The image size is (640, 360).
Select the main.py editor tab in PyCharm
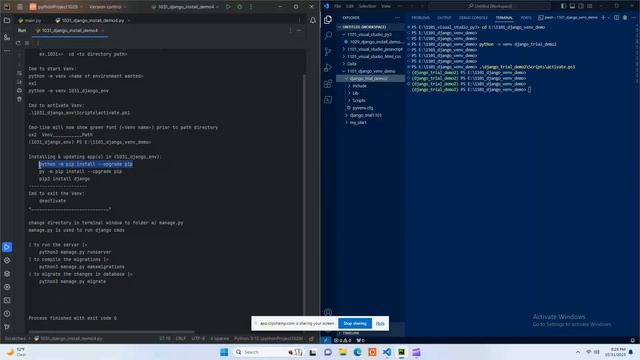pyautogui.click(x=30, y=20)
